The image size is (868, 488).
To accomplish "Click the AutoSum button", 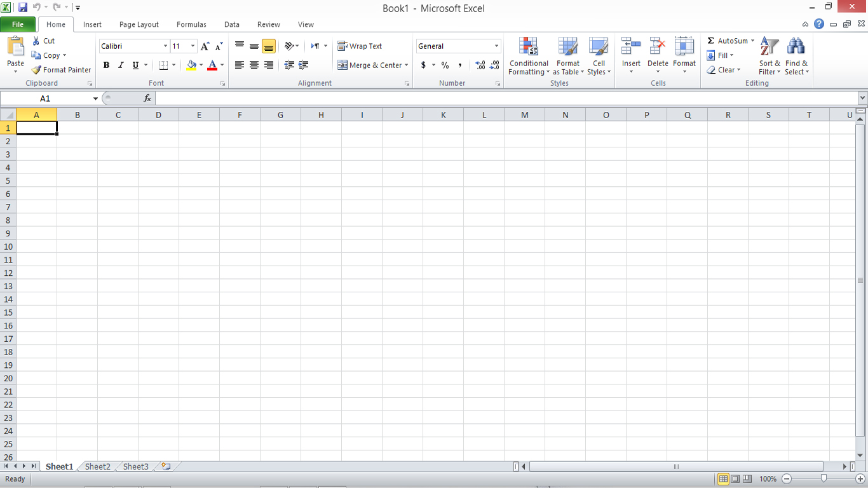I will pos(731,41).
